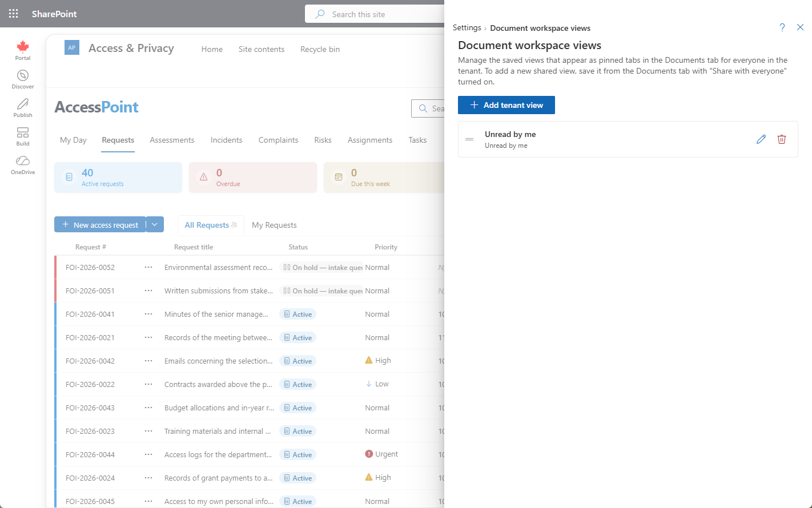Select the All Requests view tab
Screen dimensions: 812x508
click(211, 225)
